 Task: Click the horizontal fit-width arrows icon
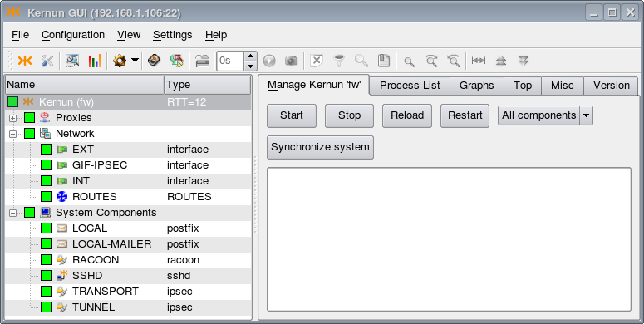479,61
